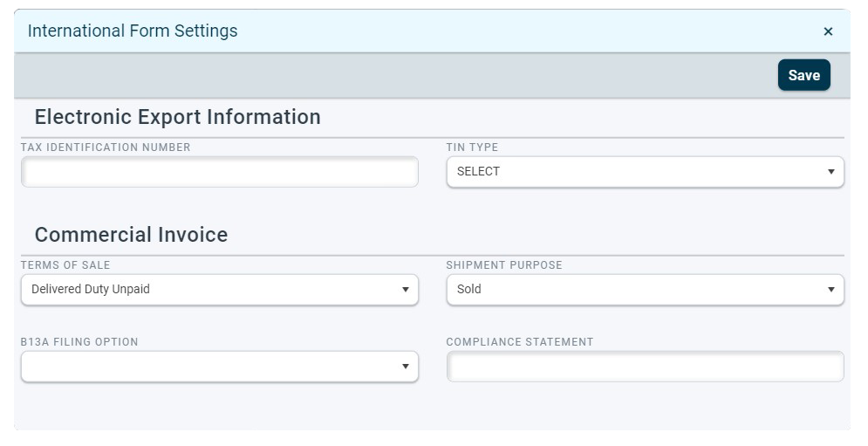
Task: Focus the Compliance Statement text field
Action: pyautogui.click(x=645, y=367)
